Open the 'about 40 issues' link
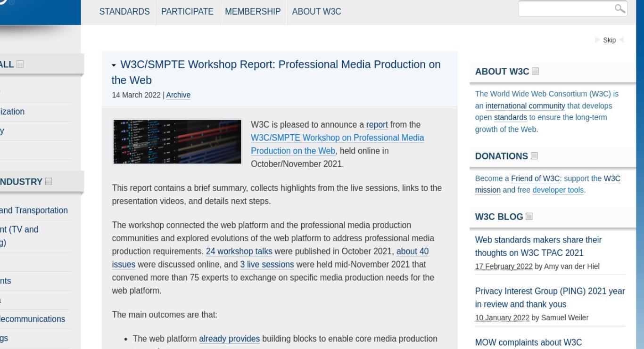 point(270,258)
